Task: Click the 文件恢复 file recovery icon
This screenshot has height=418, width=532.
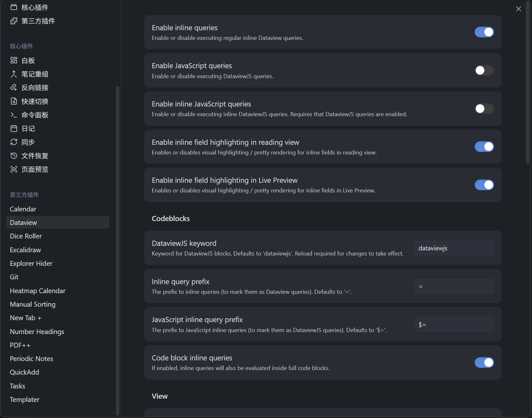Action: [14, 156]
